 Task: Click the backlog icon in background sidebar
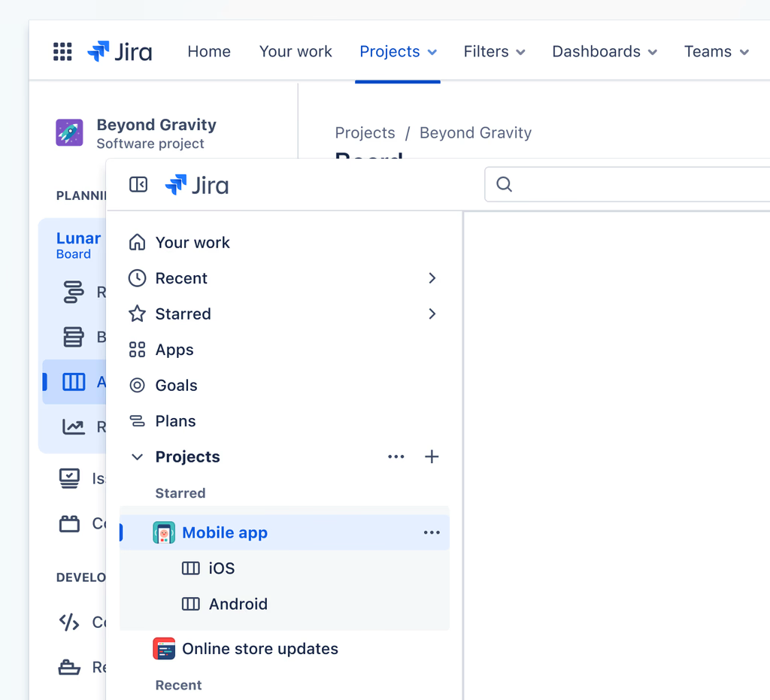pyautogui.click(x=74, y=338)
